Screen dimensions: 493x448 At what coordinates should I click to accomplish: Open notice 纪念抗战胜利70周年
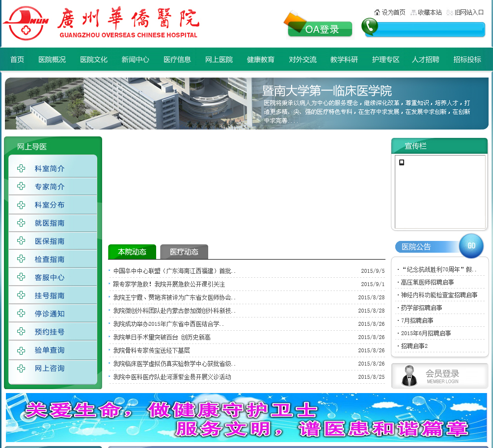438,269
